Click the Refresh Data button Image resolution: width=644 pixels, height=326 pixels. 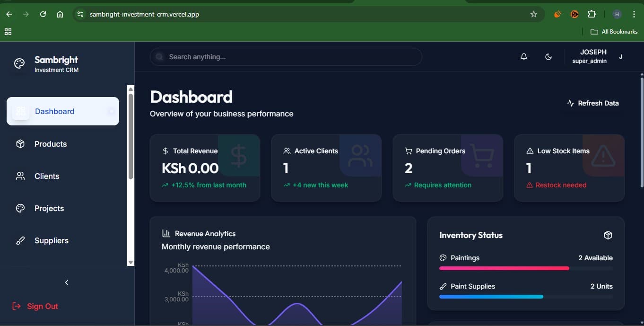point(593,103)
